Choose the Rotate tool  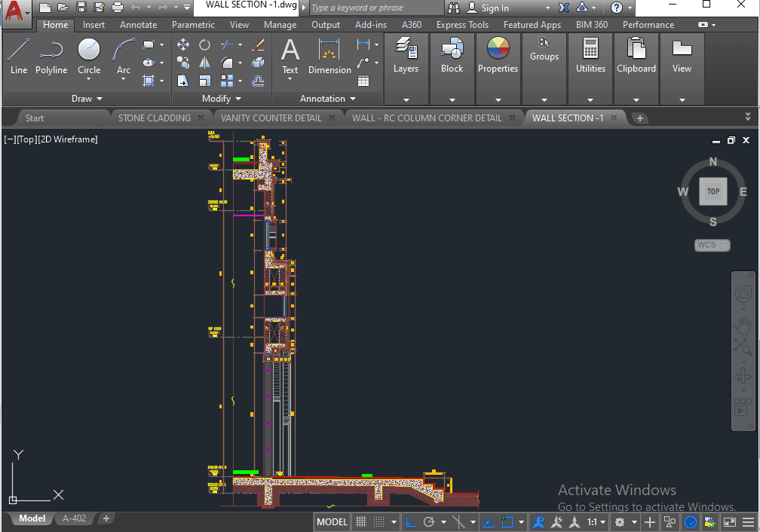click(x=204, y=44)
